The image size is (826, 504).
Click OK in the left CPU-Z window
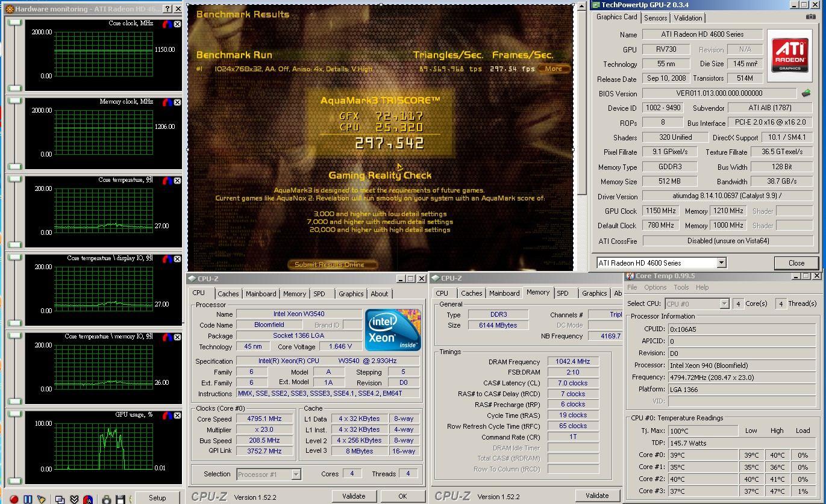(x=402, y=496)
